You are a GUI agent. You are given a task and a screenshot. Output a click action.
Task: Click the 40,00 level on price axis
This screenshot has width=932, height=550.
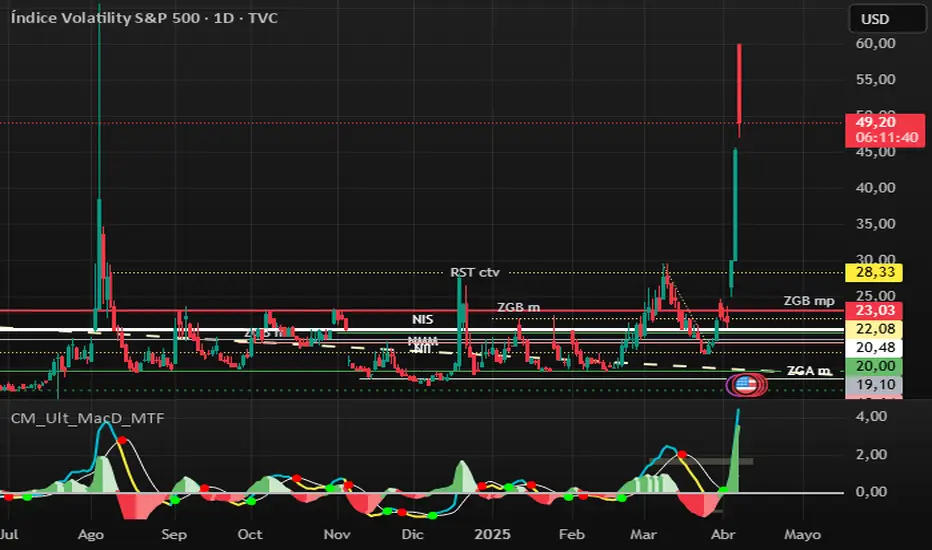(876, 187)
